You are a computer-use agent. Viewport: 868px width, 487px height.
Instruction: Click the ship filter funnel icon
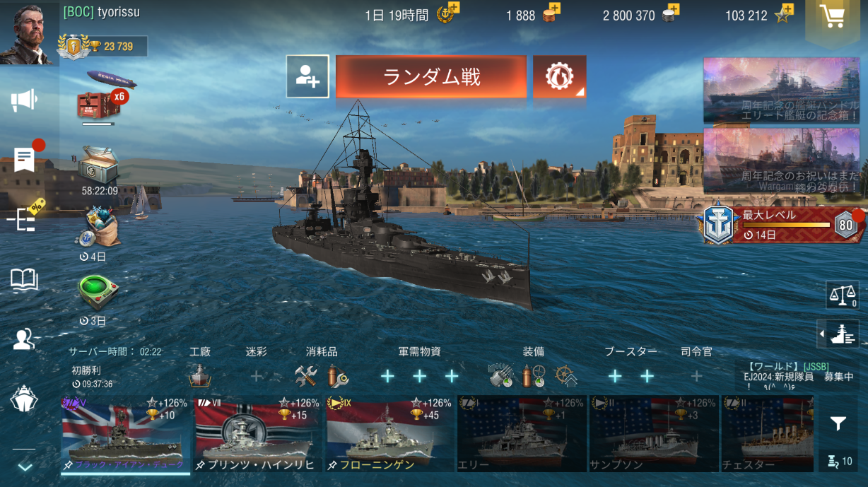[838, 423]
